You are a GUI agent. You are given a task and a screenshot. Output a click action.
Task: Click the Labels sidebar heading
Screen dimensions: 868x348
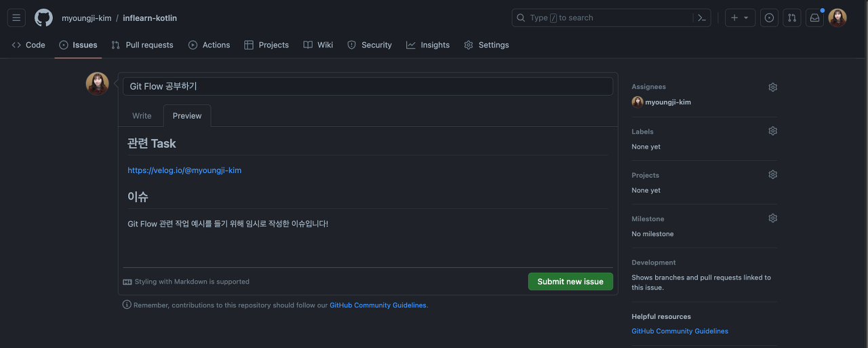(642, 132)
